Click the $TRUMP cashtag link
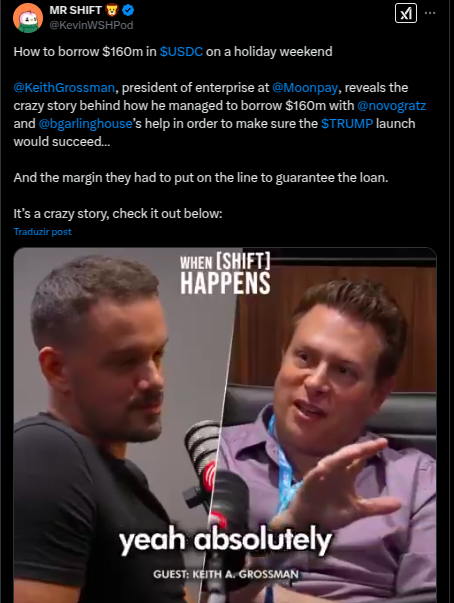 click(x=347, y=123)
